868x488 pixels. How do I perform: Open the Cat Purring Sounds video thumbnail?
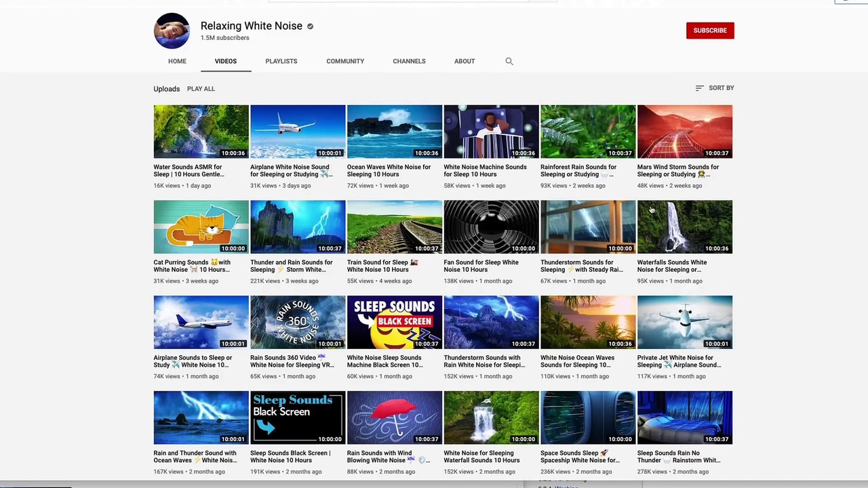coord(201,227)
